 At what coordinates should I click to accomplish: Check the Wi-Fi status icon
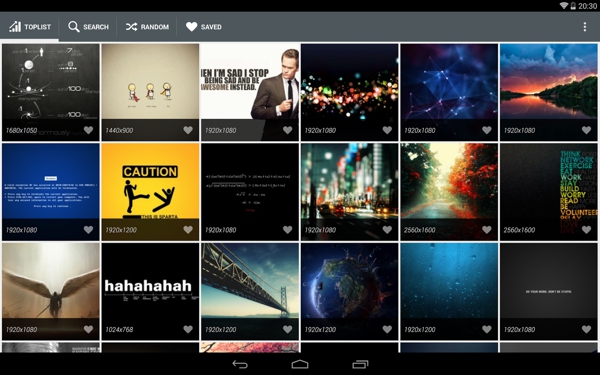(x=564, y=5)
